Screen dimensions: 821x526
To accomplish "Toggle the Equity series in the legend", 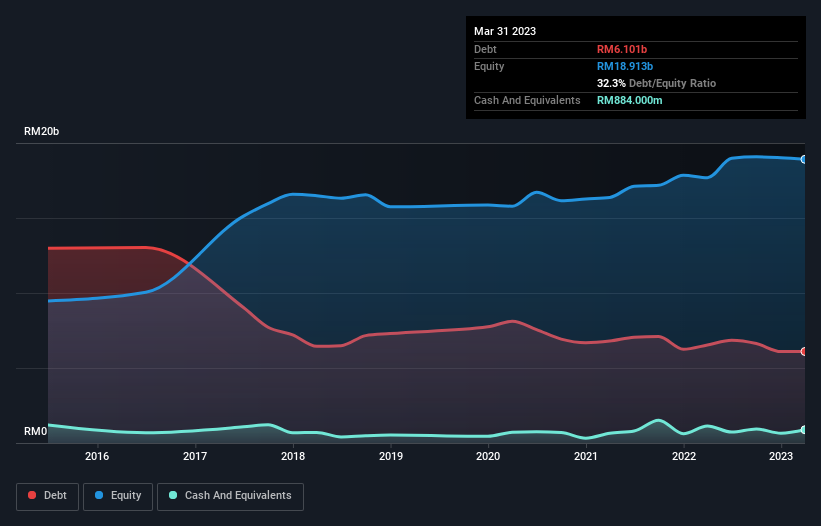I will tap(118, 496).
